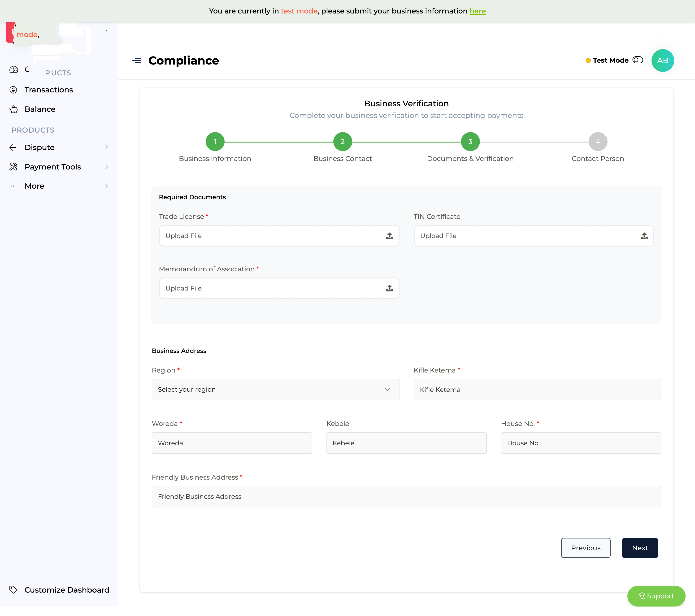Click the Customize Dashboard tag icon
The image size is (695, 616).
(x=13, y=590)
